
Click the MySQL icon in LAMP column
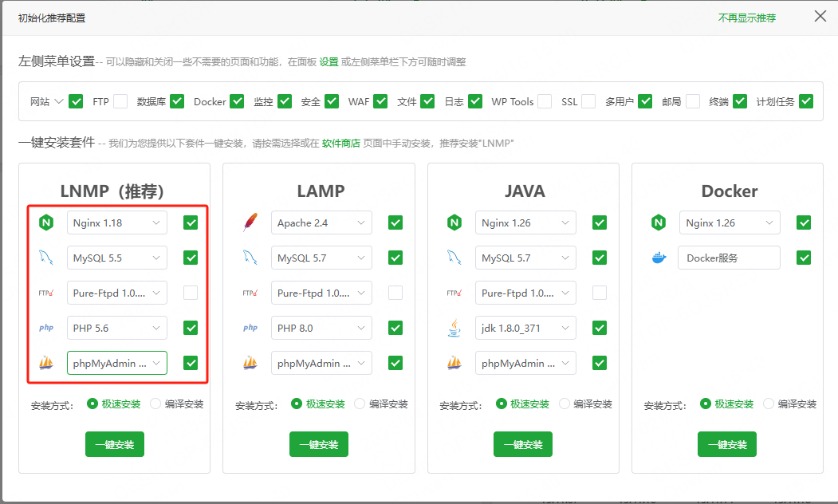[250, 258]
